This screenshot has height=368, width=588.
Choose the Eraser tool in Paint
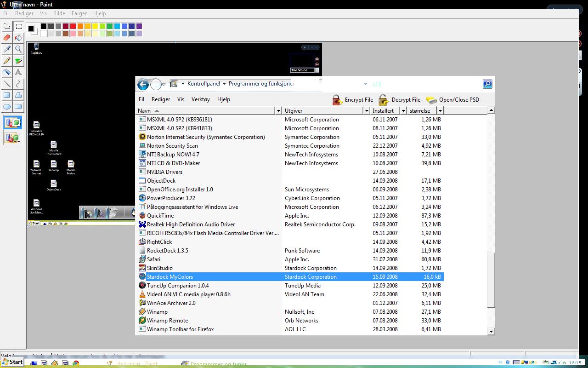7,38
